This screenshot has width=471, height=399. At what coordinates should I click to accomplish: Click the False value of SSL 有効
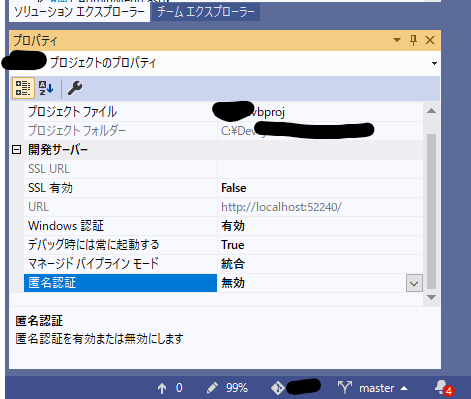click(234, 188)
